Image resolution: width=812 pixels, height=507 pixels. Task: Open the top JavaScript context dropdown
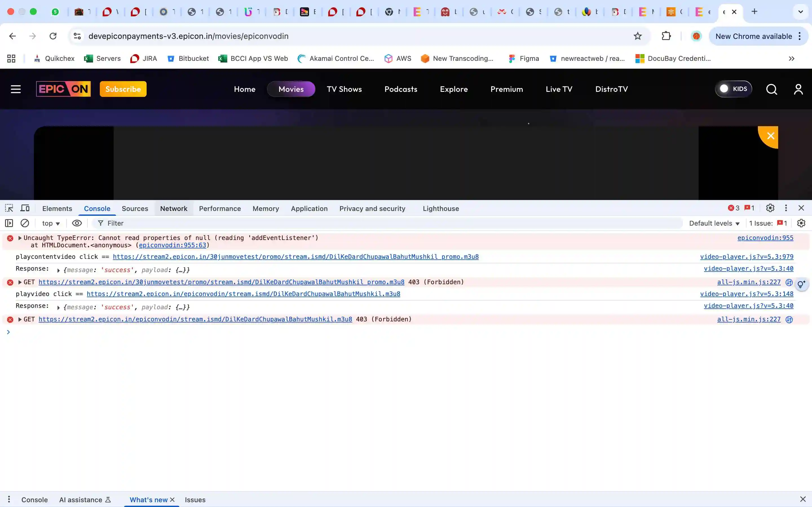51,223
